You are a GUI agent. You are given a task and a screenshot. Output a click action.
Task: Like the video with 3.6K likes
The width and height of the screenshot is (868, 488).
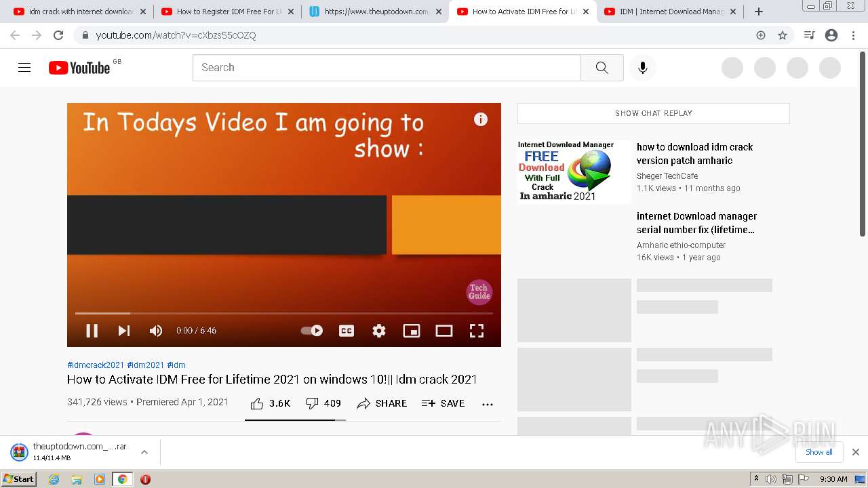270,403
